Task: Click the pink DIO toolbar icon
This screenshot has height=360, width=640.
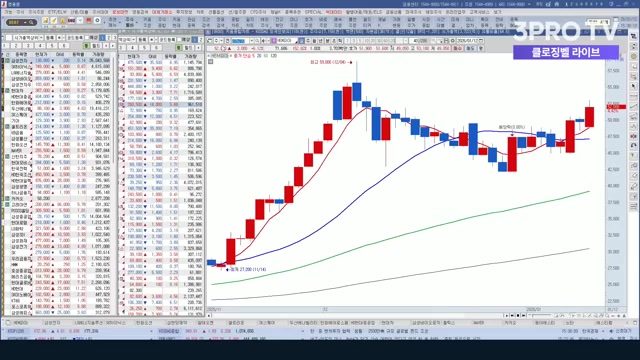Action: (x=71, y=20)
